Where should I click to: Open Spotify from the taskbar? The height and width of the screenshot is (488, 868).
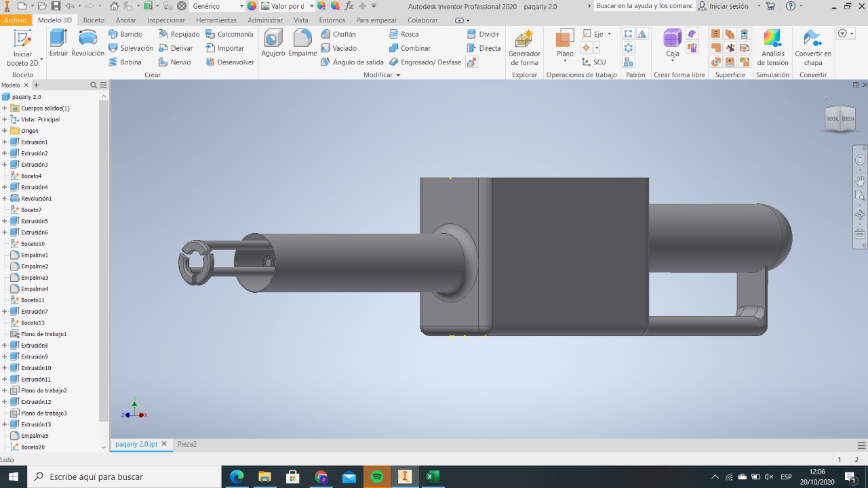pos(377,477)
